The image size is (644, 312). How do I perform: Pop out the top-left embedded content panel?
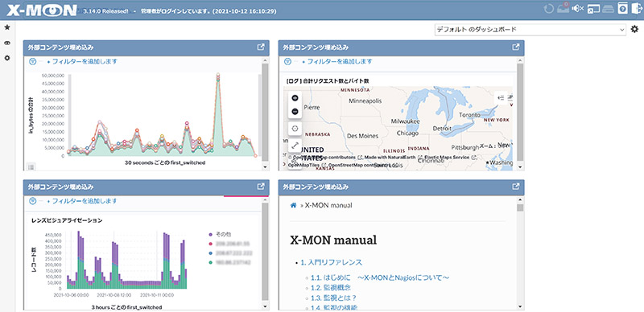click(260, 47)
